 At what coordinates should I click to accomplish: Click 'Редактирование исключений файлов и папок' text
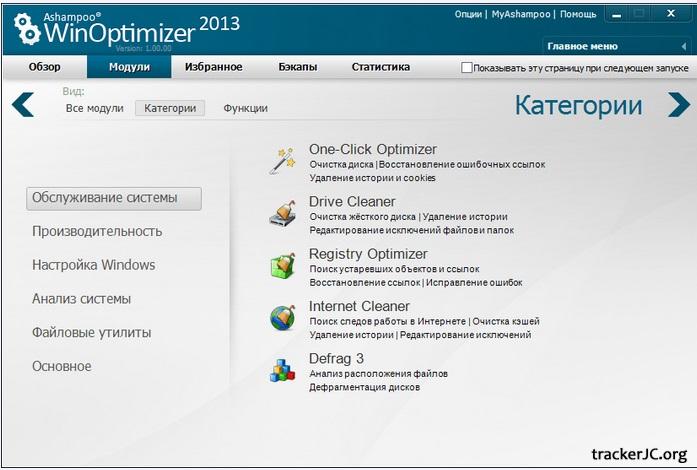(x=412, y=230)
